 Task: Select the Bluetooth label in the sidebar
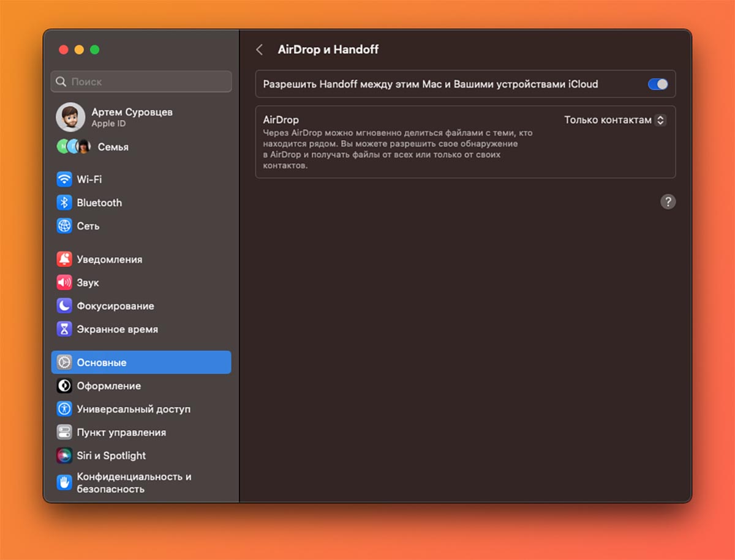tap(99, 203)
